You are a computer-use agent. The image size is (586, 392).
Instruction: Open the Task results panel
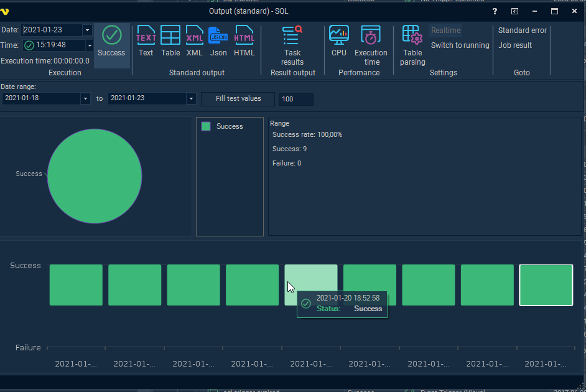coord(292,44)
